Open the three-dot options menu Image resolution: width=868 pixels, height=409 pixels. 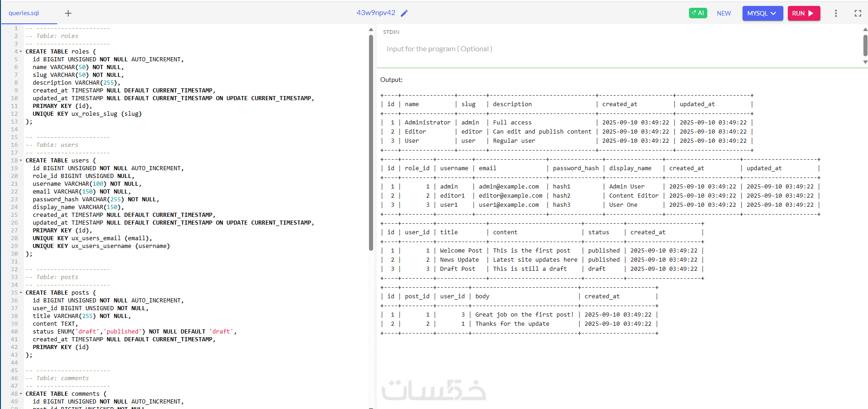tap(836, 13)
